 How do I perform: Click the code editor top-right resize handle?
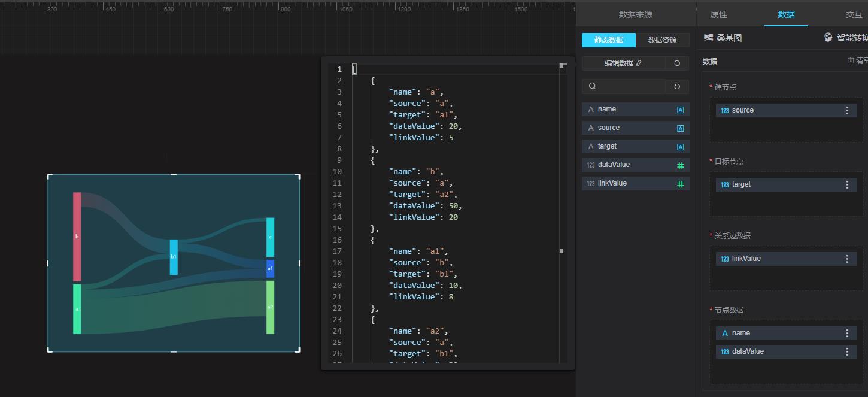[x=562, y=65]
